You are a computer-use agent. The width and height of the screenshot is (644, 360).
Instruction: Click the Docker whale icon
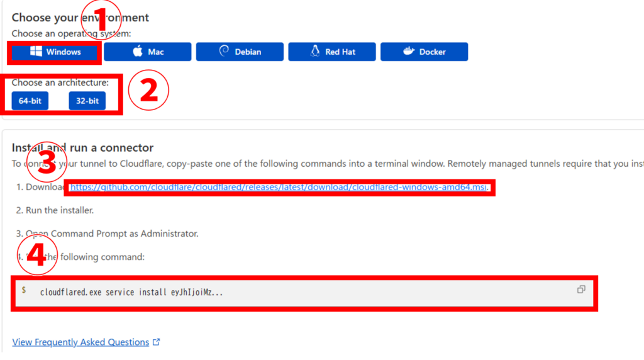tap(409, 52)
